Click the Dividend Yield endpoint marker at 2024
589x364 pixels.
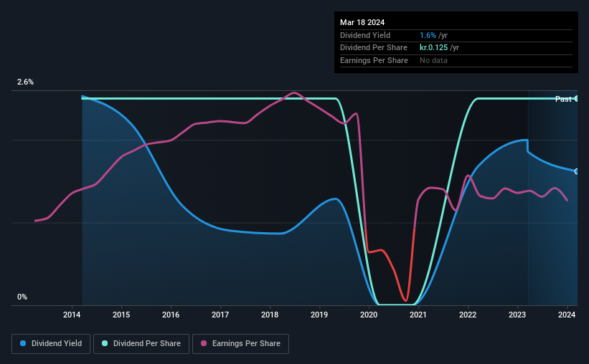click(x=577, y=171)
